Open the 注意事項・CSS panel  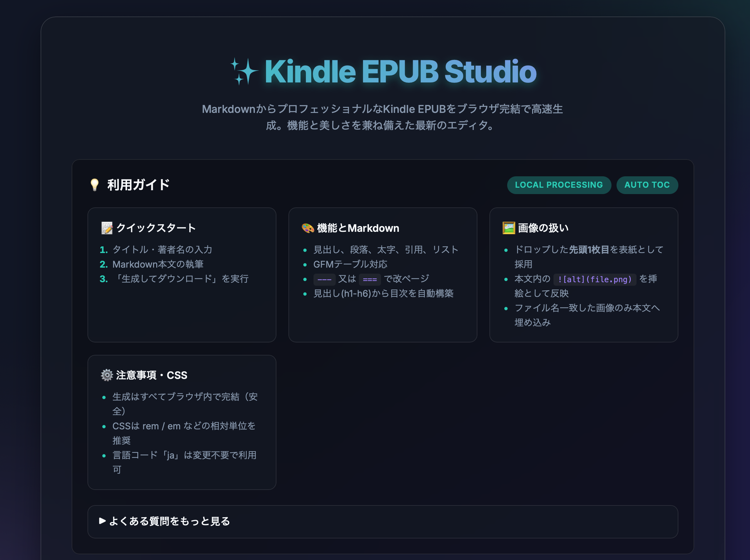(x=151, y=375)
